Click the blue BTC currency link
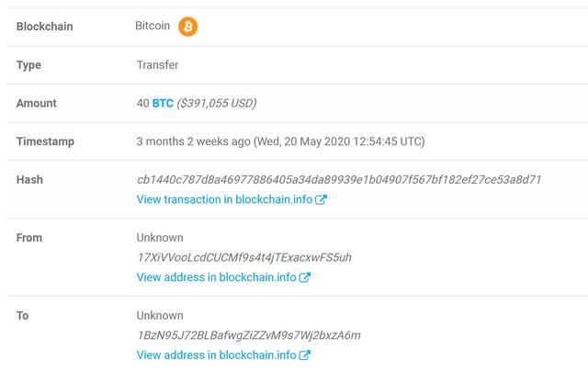This screenshot has width=588, height=372. (163, 104)
